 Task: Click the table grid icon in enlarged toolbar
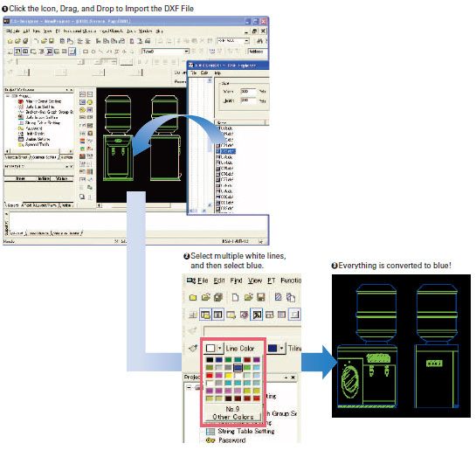[282, 315]
